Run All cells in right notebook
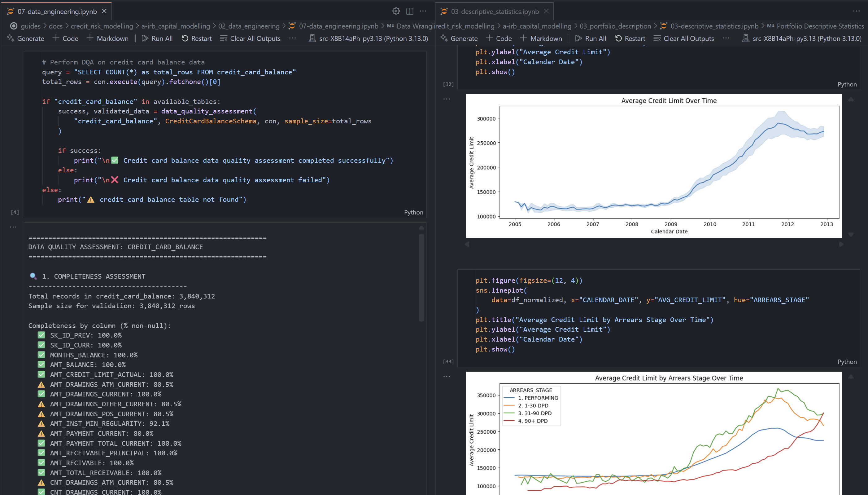This screenshot has width=868, height=495. point(591,38)
